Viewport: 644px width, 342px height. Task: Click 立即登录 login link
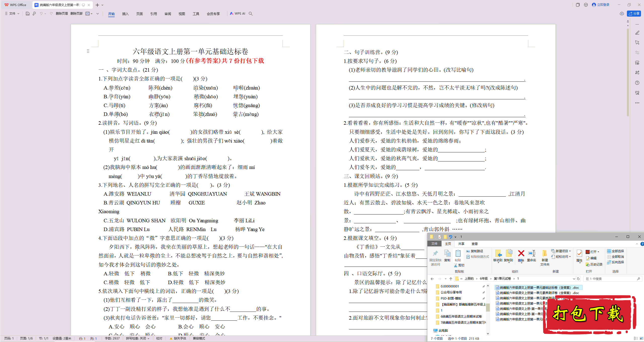(x=600, y=5)
